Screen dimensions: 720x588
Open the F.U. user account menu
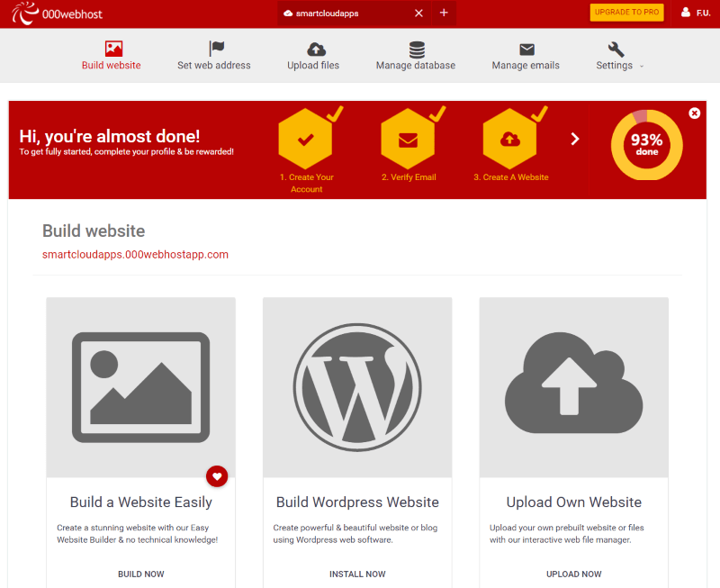click(x=696, y=13)
